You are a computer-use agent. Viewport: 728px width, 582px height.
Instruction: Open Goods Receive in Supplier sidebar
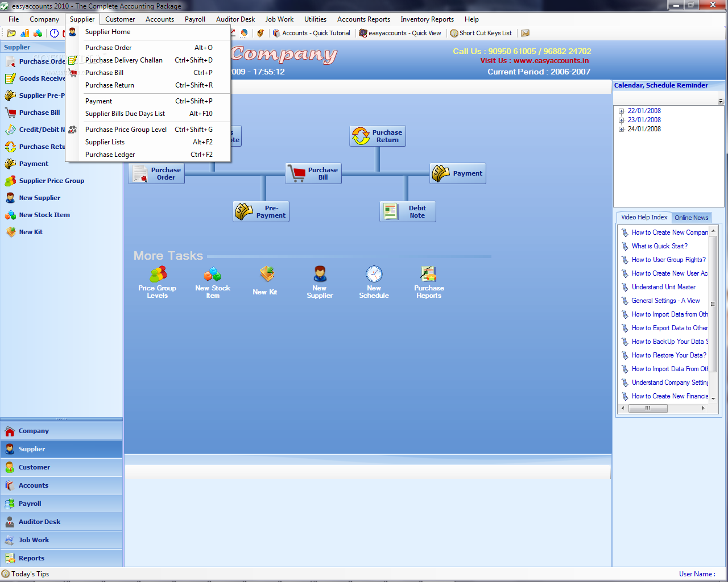click(x=34, y=78)
